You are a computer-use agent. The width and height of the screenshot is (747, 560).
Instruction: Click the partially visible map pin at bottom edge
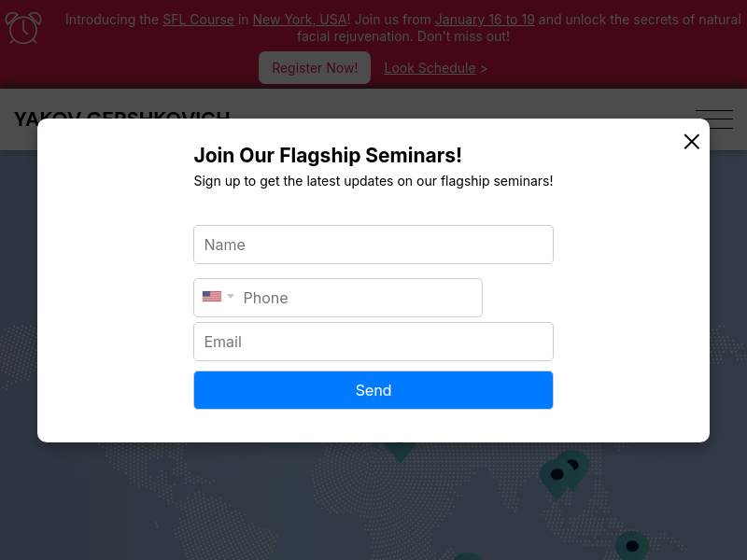tap(468, 556)
